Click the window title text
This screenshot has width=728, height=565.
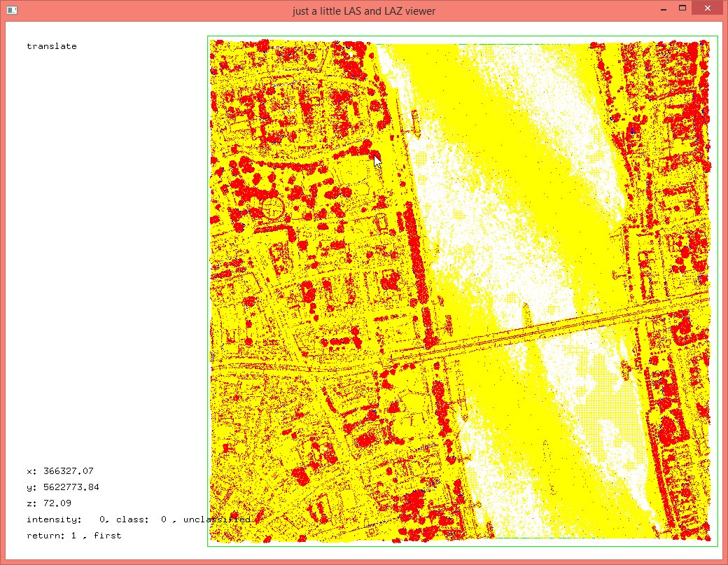pos(364,11)
